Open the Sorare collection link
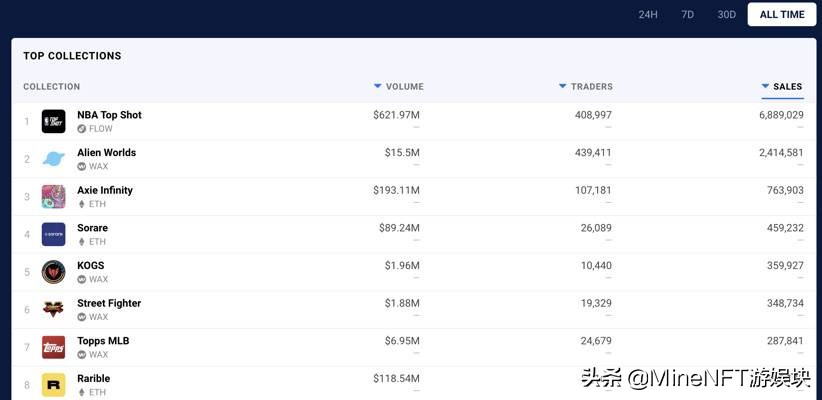 [x=92, y=228]
